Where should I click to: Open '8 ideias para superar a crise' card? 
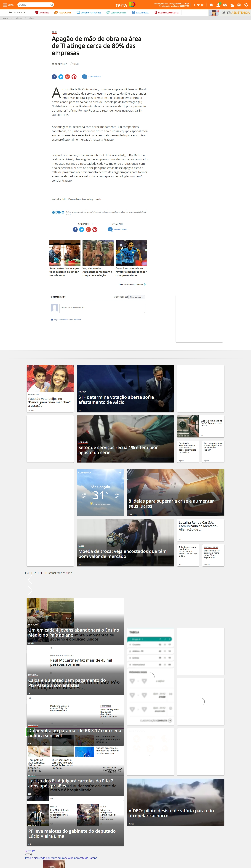176,493
